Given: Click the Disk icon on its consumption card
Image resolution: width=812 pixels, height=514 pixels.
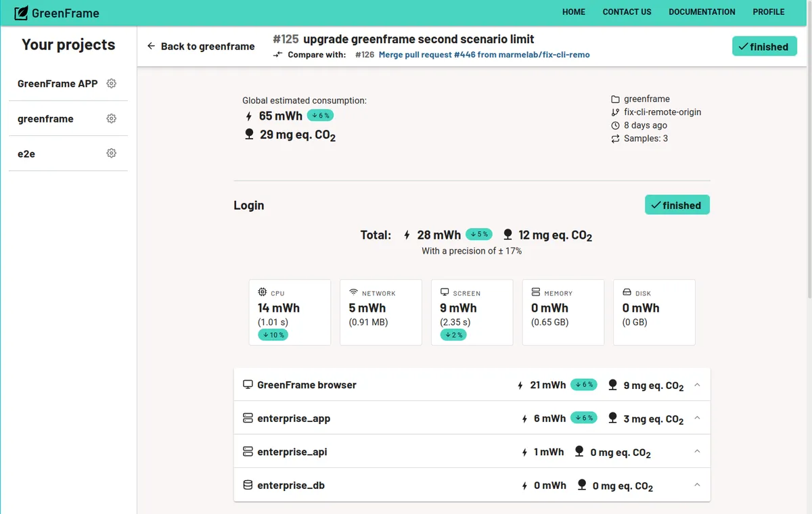Looking at the screenshot, I should pyautogui.click(x=627, y=292).
